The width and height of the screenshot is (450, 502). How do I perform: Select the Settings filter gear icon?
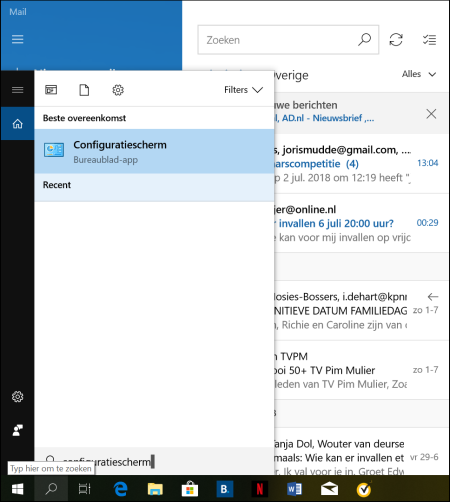point(118,90)
